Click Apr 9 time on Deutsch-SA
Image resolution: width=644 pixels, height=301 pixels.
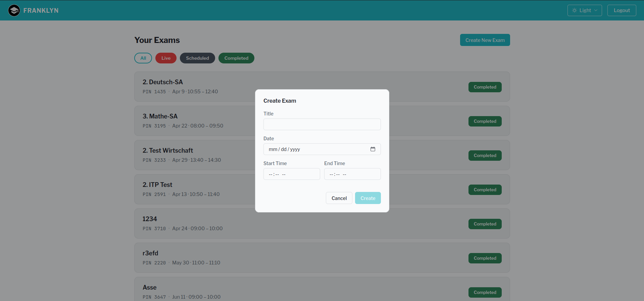pos(195,92)
